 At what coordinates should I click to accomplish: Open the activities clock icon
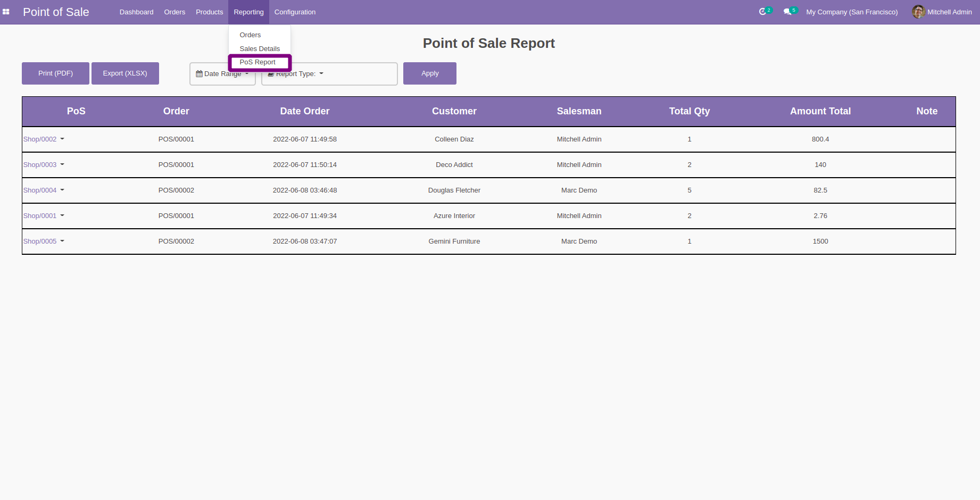(762, 12)
